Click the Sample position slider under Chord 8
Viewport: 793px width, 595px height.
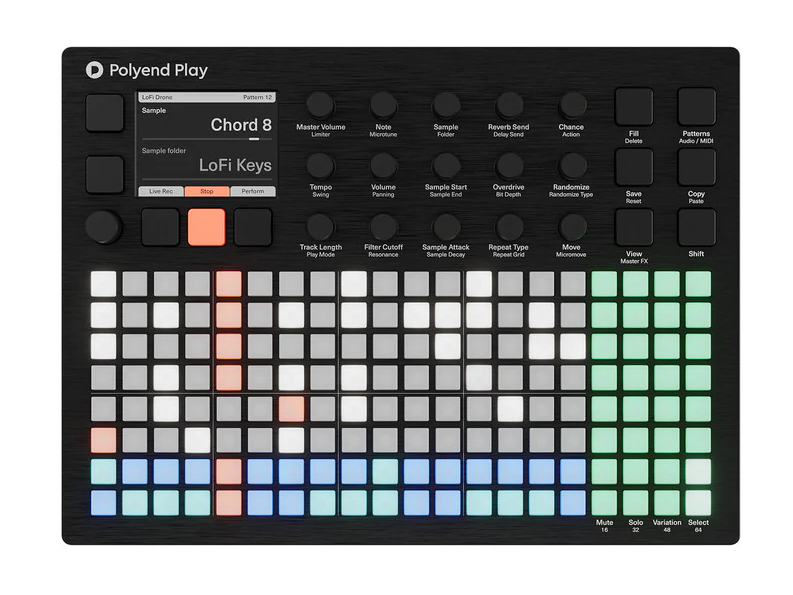point(207,139)
